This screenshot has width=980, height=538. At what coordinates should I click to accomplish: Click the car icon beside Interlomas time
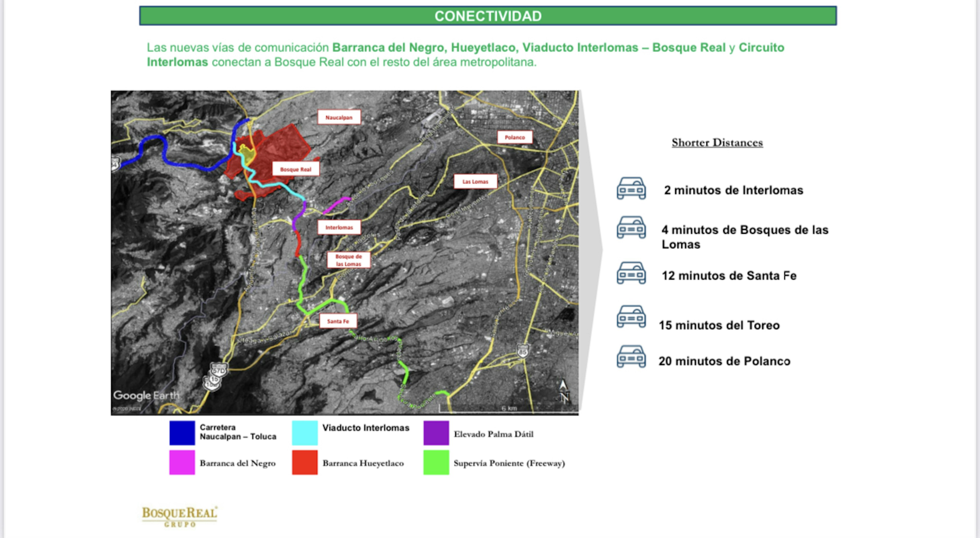[631, 188]
